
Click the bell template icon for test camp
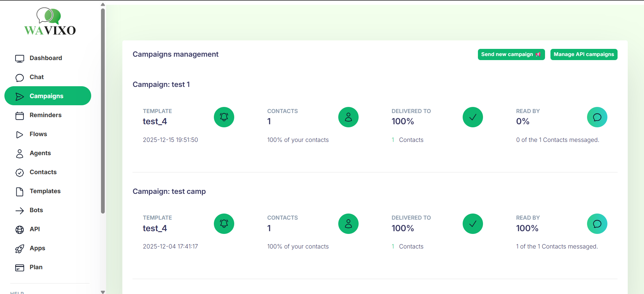tap(224, 224)
